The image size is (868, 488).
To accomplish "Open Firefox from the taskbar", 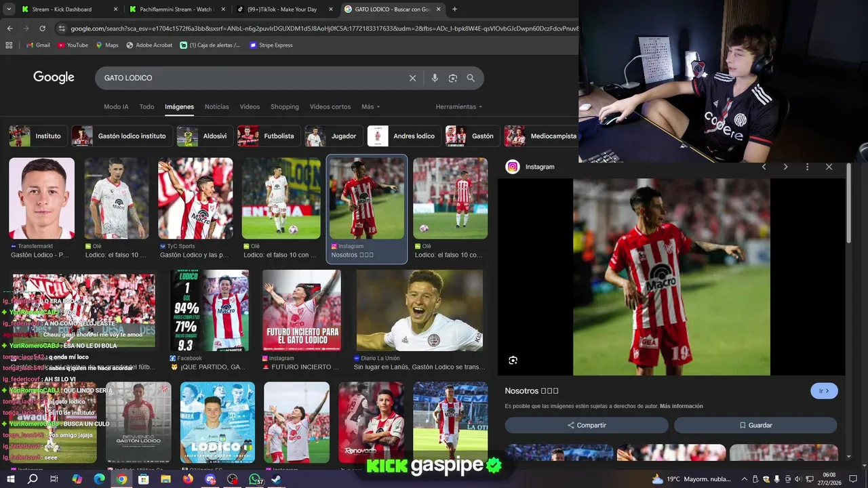I will pos(188,479).
